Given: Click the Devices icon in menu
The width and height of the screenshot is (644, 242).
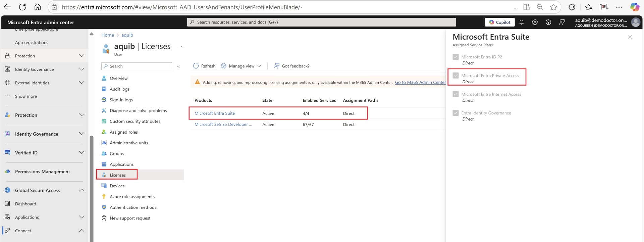Looking at the screenshot, I should [x=104, y=186].
